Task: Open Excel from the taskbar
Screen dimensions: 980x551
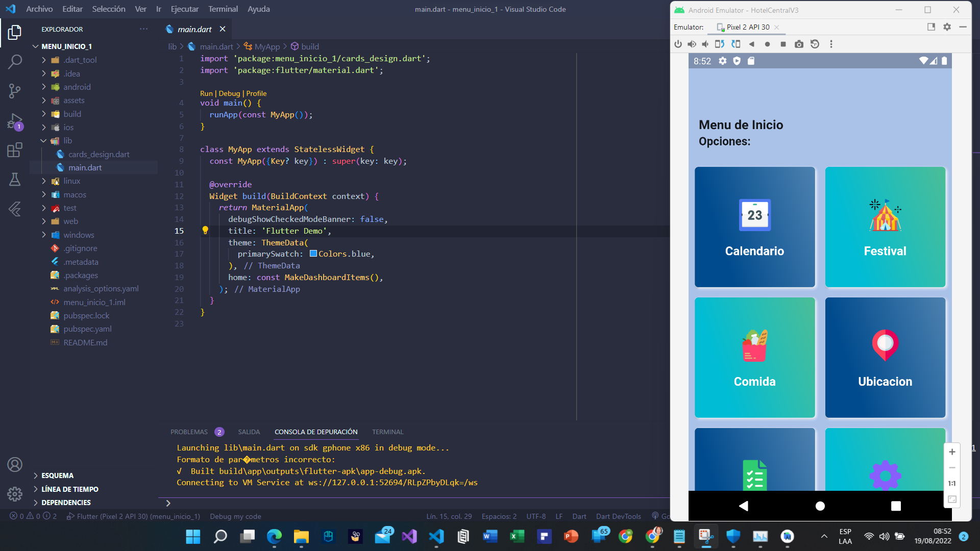Action: 517,536
